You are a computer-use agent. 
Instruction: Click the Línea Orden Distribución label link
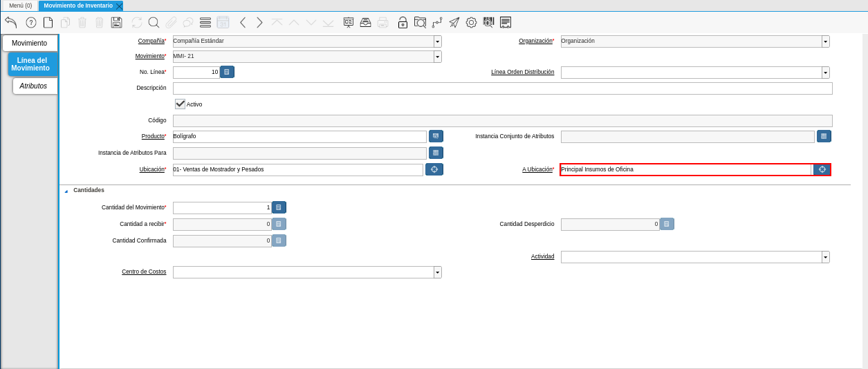point(522,72)
